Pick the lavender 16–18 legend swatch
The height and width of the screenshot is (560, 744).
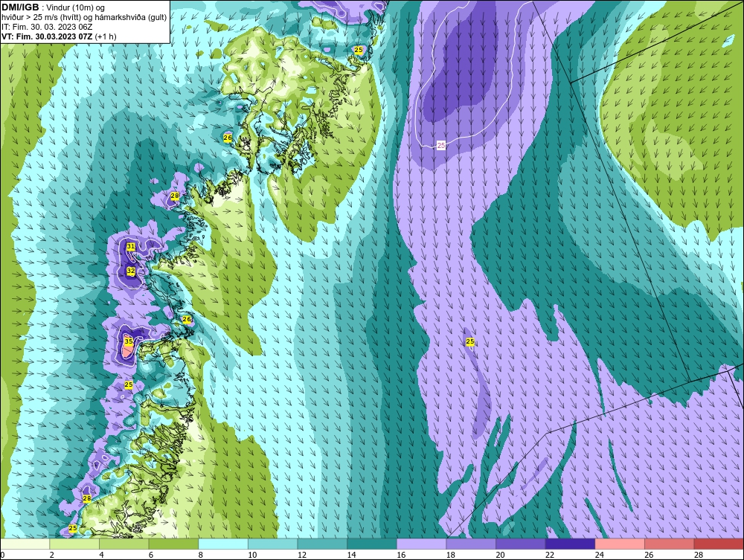tap(421, 544)
